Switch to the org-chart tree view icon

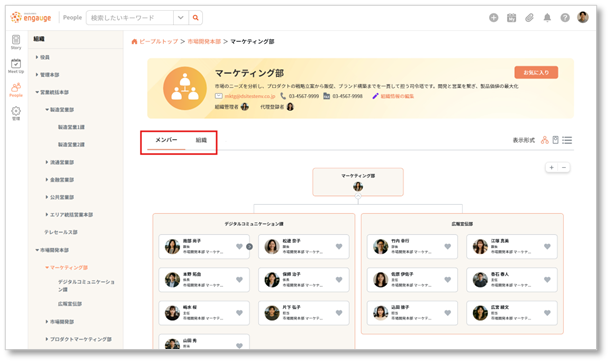(x=545, y=140)
